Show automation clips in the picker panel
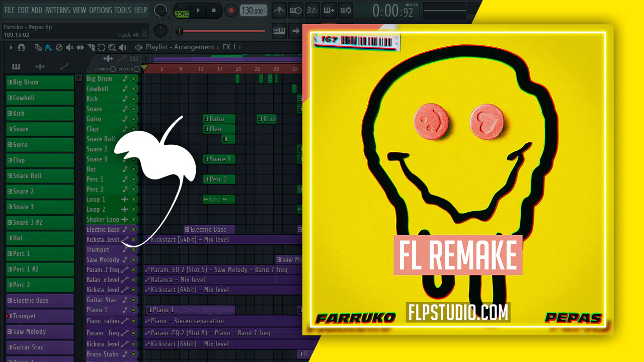This screenshot has width=644, height=362. [x=64, y=67]
